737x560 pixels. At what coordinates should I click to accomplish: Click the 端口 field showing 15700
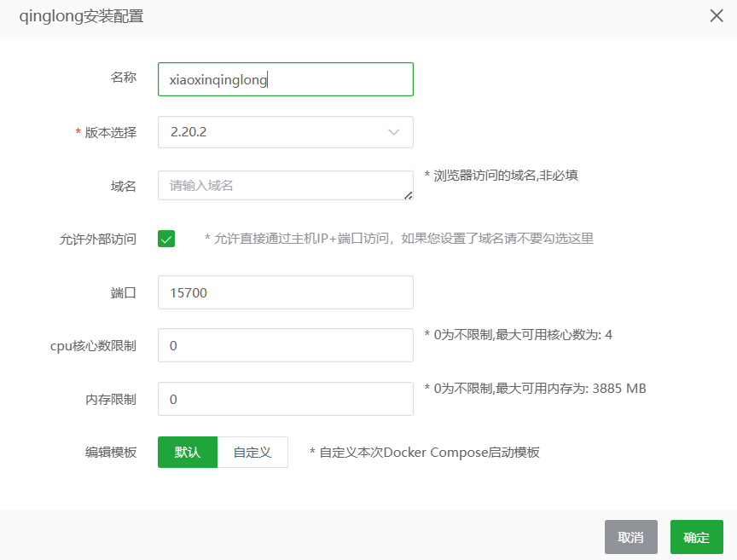[x=285, y=292]
